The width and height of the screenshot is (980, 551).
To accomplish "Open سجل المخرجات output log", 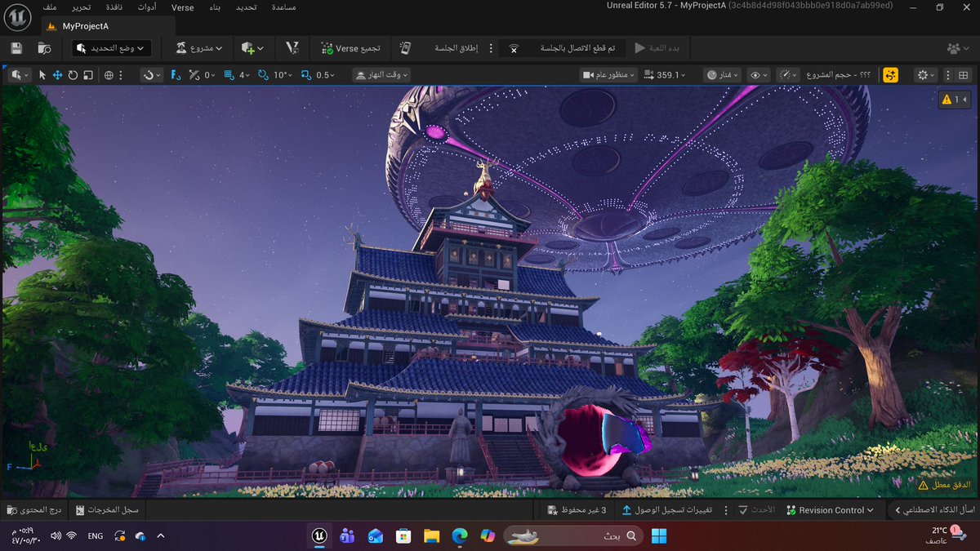I will [x=107, y=510].
